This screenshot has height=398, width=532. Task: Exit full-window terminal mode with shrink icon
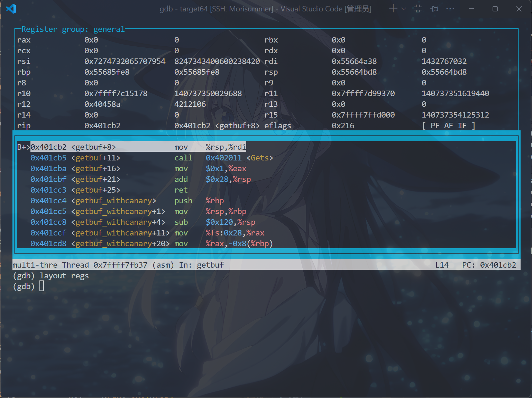[418, 9]
